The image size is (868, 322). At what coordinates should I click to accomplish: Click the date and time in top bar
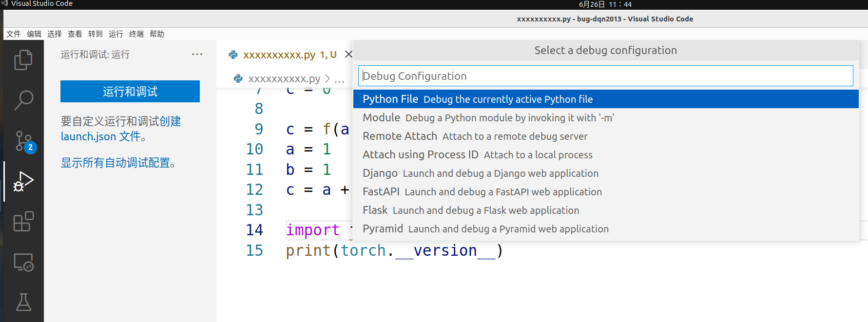point(605,4)
